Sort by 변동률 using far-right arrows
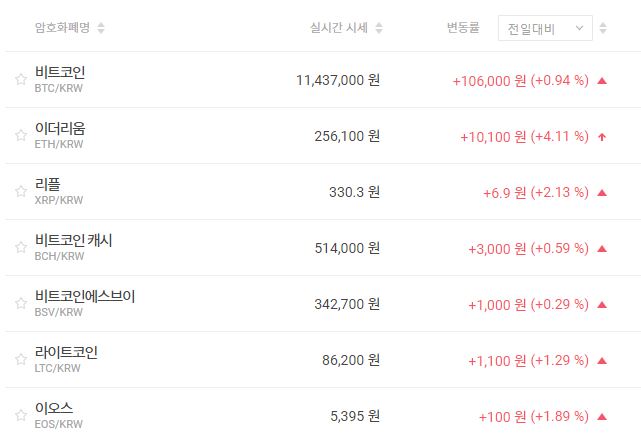This screenshot has width=641, height=441. (x=603, y=28)
